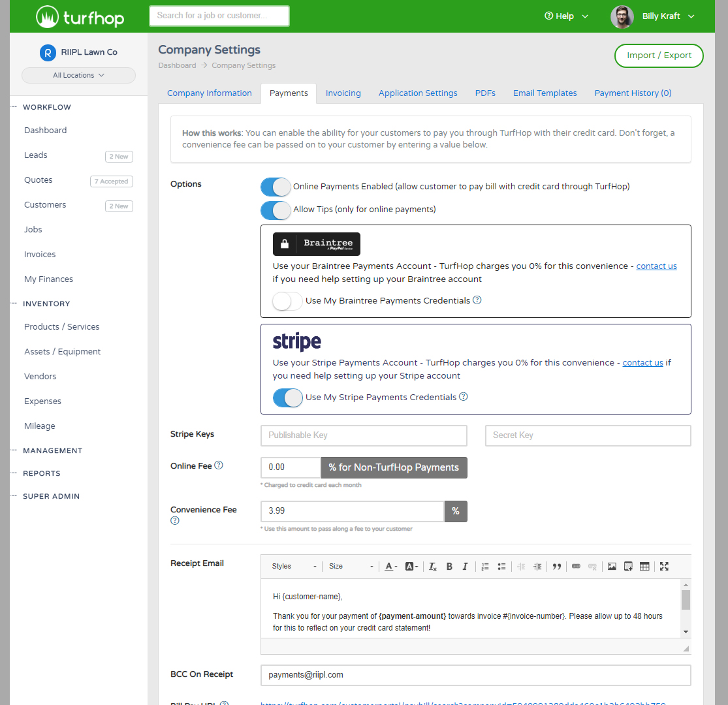Turn off the Allow Tips toggle
Viewport: 728px width, 705px height.
click(x=275, y=210)
